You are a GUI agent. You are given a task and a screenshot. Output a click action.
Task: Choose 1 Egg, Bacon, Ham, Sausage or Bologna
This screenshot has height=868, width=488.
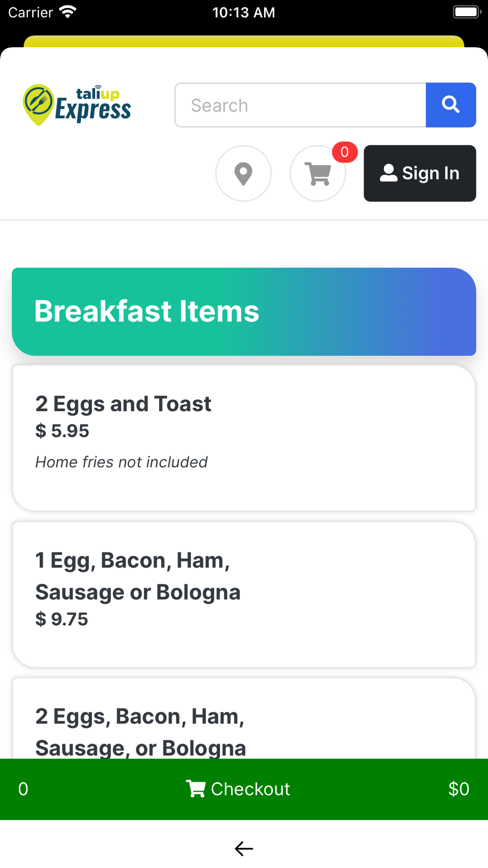tap(244, 594)
